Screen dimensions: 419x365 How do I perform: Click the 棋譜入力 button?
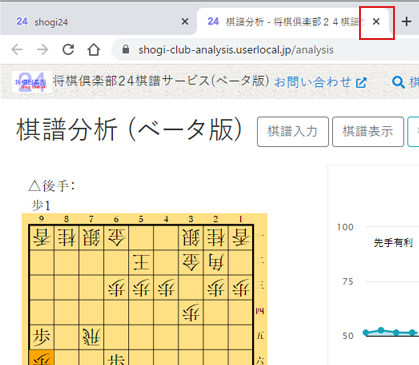click(293, 131)
